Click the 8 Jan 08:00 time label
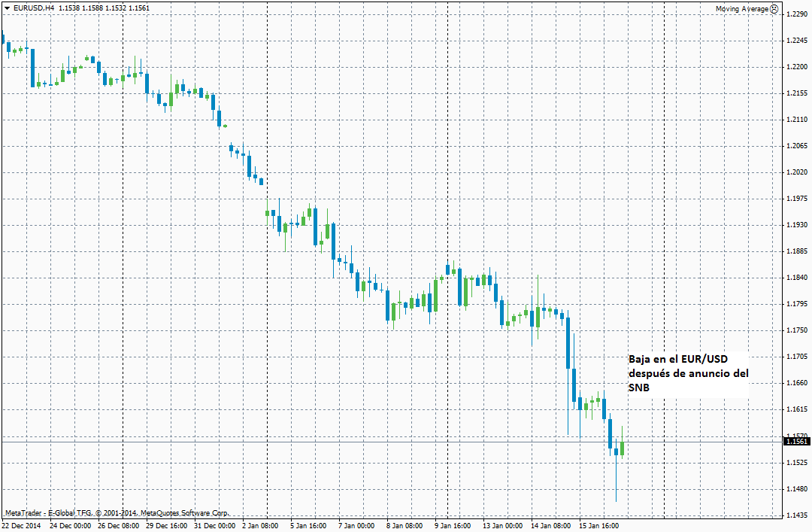812x532 pixels. coord(405,526)
